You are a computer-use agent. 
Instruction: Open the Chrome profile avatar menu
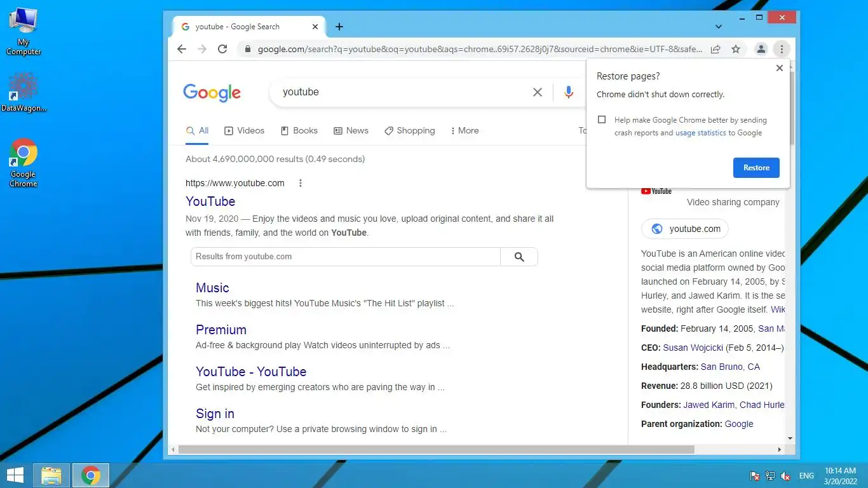(761, 49)
